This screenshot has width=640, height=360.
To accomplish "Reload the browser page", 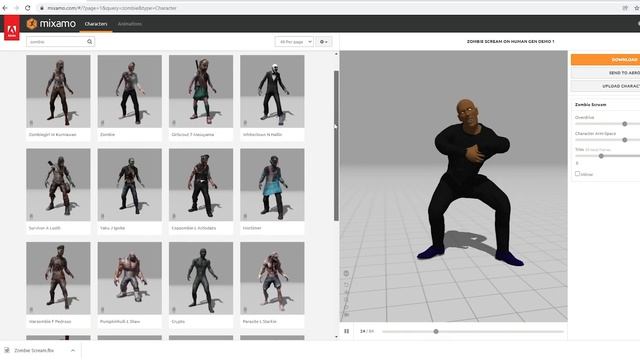I will click(27, 8).
